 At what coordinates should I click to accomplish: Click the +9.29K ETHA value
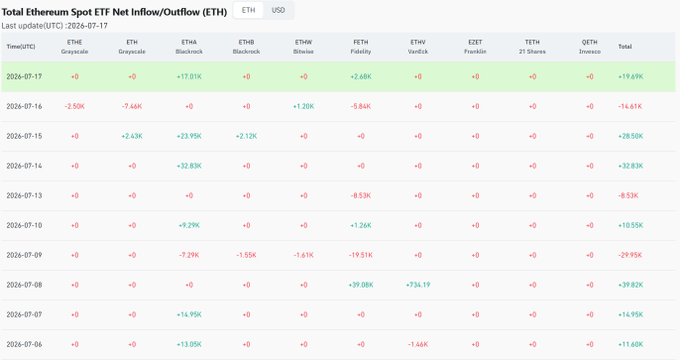click(x=189, y=226)
